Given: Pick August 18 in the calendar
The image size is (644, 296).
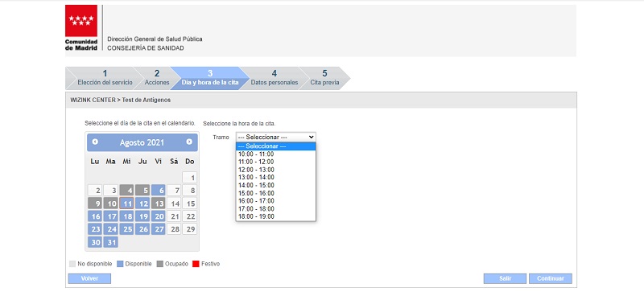Looking at the screenshot, I should pos(126,216).
